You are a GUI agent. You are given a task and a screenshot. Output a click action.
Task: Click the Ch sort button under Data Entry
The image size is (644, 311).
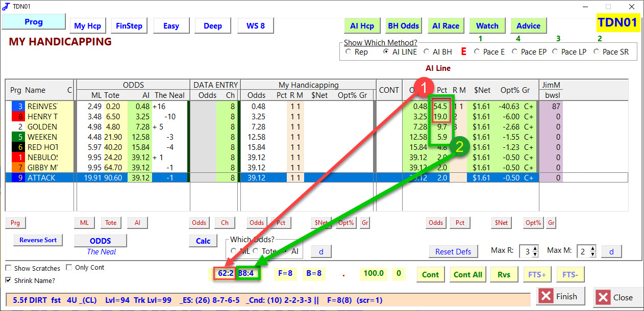tap(225, 223)
